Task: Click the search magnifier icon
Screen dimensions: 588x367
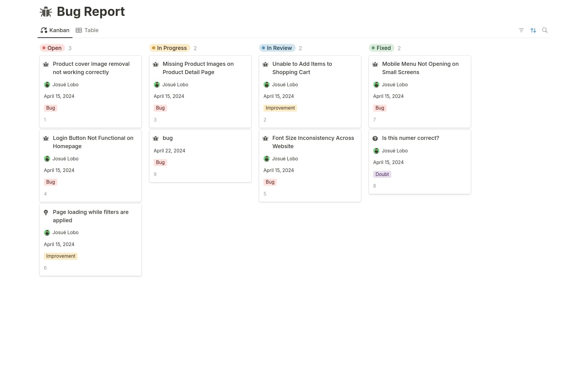Action: pyautogui.click(x=545, y=30)
